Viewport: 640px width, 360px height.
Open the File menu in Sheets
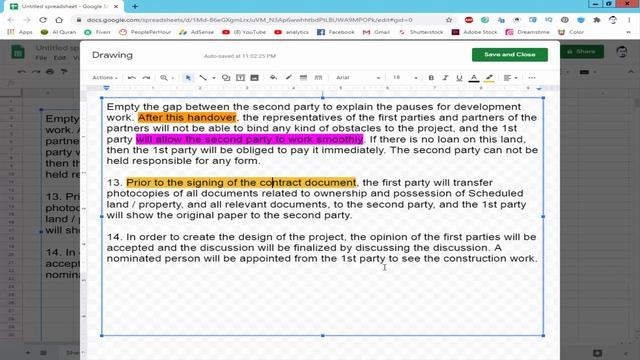[41, 58]
